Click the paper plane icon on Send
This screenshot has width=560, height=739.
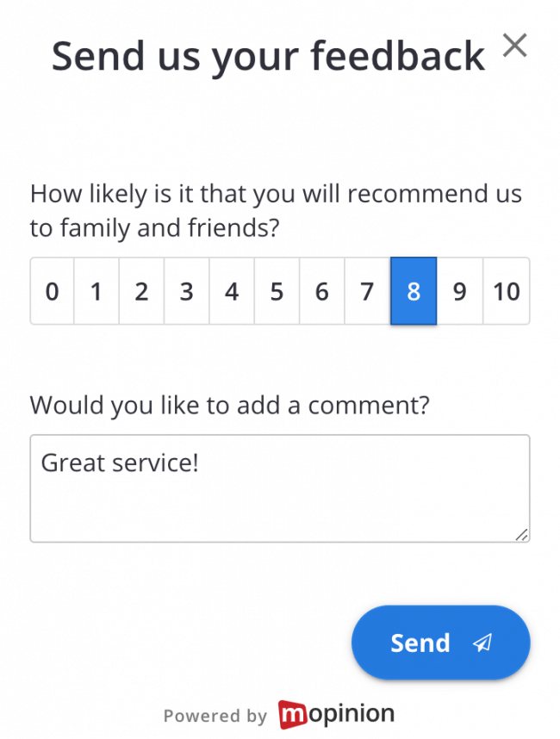pos(482,643)
